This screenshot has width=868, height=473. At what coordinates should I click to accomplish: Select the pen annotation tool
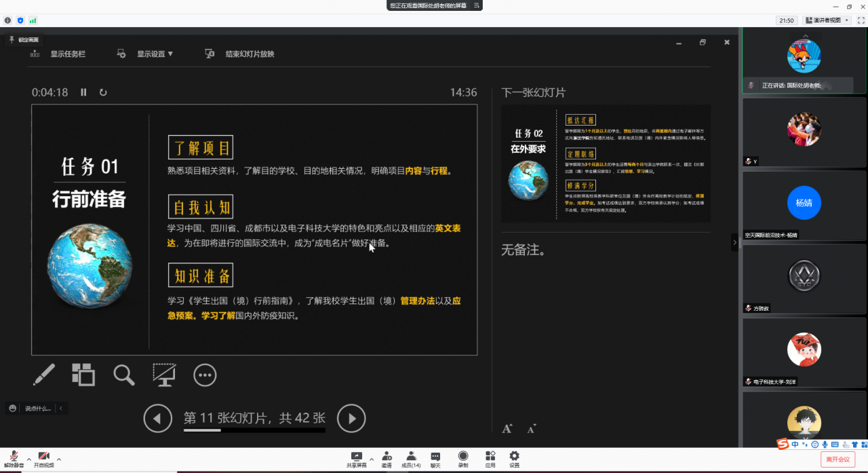point(43,375)
